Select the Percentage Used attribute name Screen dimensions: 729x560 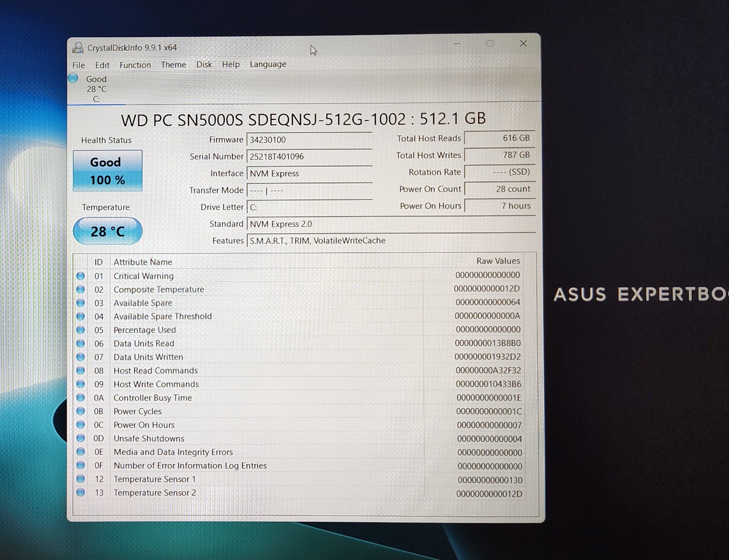[144, 330]
